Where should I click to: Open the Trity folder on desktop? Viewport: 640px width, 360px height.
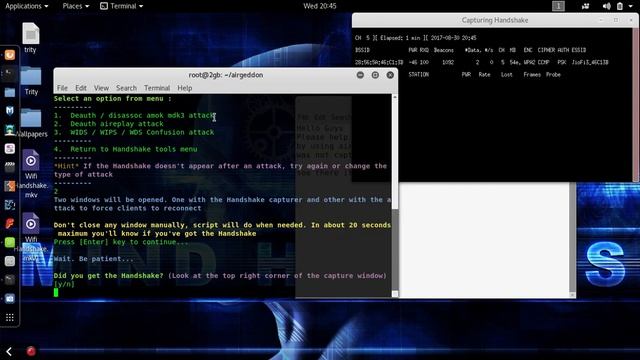[x=31, y=81]
